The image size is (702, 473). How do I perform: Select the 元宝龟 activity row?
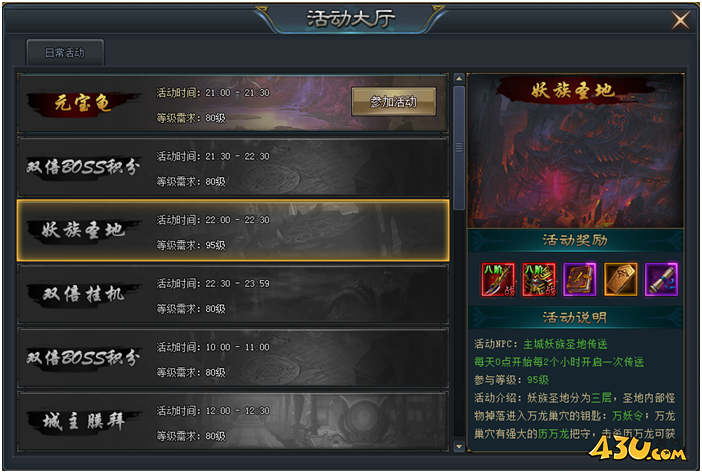point(233,104)
